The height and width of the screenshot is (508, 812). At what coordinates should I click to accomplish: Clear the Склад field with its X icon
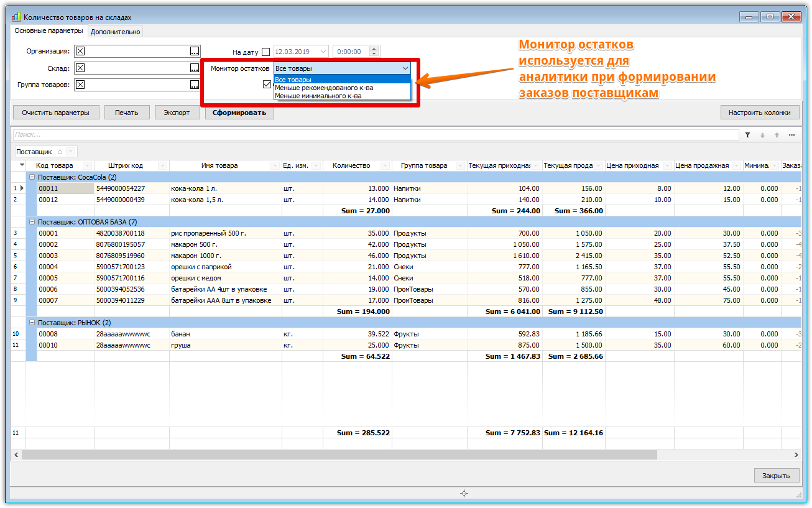click(80, 68)
